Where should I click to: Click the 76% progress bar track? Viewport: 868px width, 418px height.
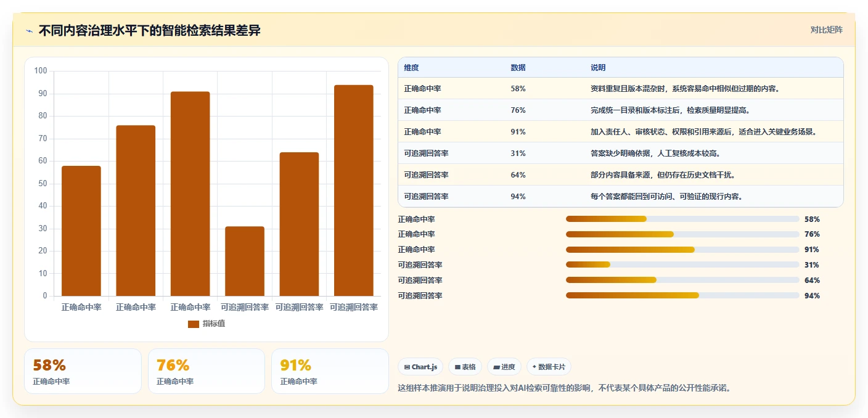click(x=682, y=234)
